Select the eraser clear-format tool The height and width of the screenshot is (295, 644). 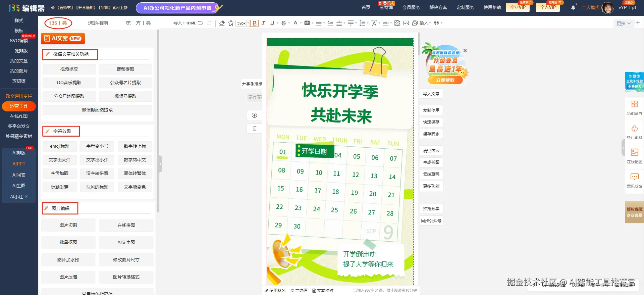coord(222,23)
